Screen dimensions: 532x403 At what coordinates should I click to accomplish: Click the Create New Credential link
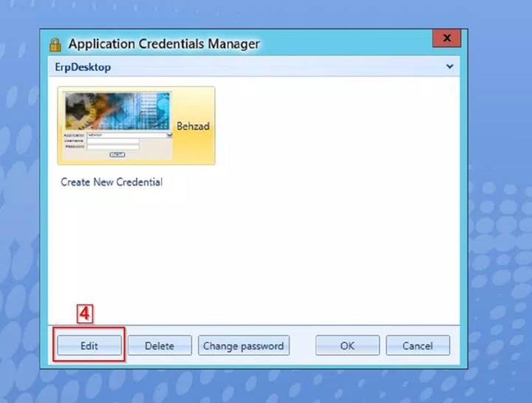pyautogui.click(x=112, y=182)
